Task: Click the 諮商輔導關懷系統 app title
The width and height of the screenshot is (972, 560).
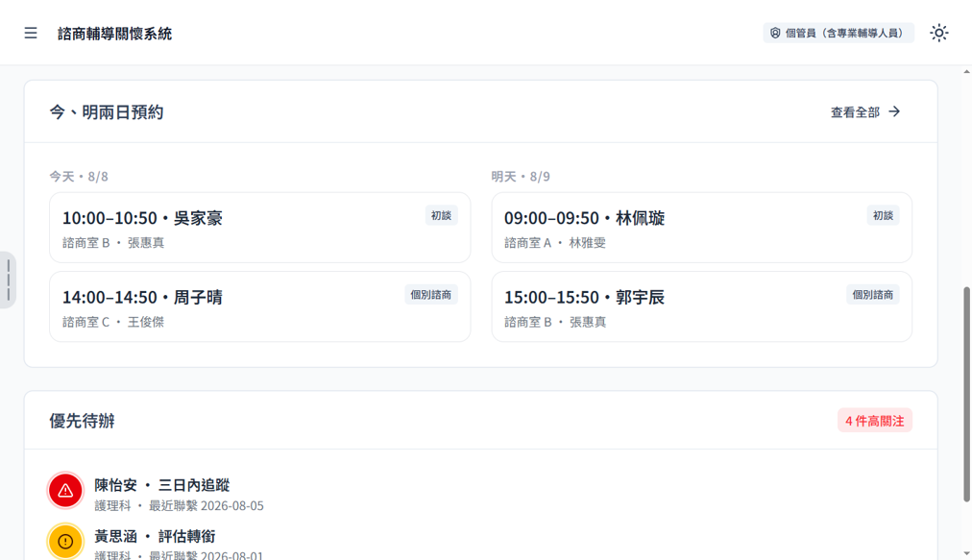Action: (114, 34)
